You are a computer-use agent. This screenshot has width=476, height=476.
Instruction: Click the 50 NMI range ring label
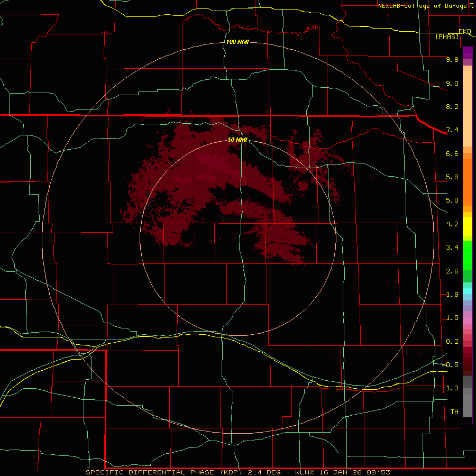(237, 140)
